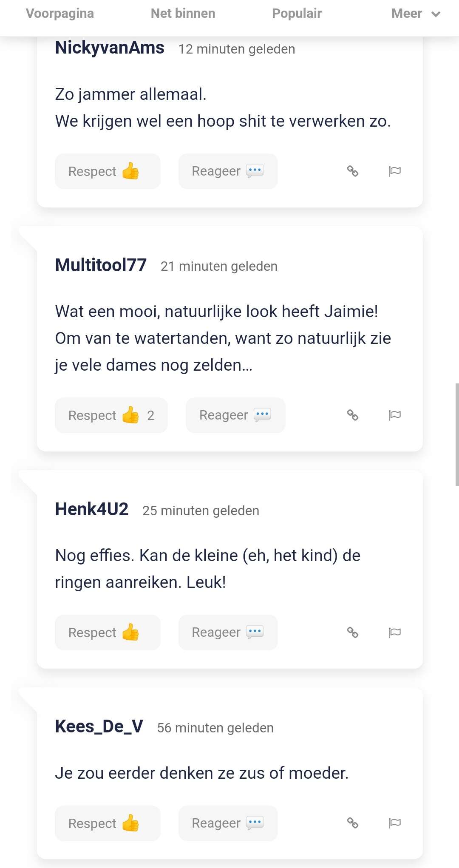The width and height of the screenshot is (459, 868).
Task: Open the Voorpagina tab
Action: coord(60,14)
